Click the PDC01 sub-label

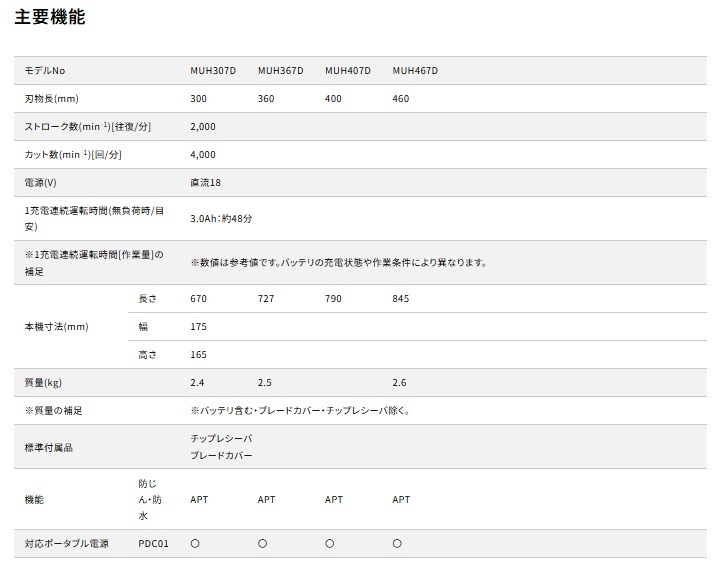pos(153,543)
